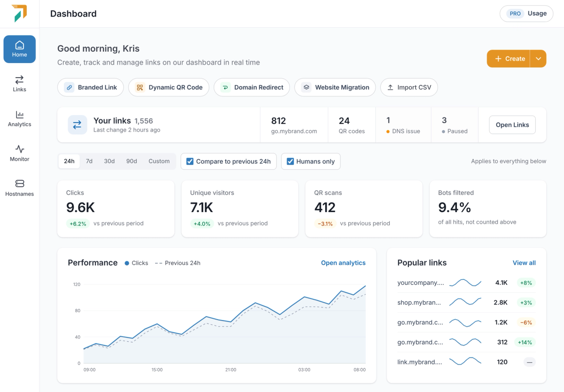Open Monitor from the sidebar
Viewport: 564px width, 392px height.
point(19,153)
